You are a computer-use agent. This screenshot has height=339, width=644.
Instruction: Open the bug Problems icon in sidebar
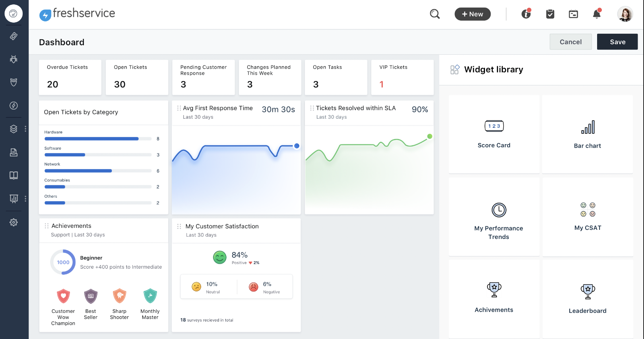[x=14, y=59]
